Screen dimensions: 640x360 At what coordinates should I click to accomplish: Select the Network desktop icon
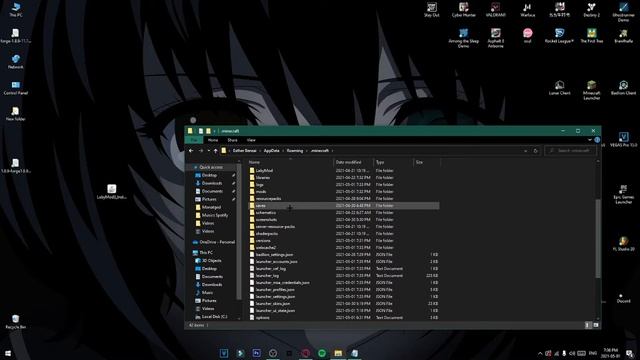click(x=16, y=62)
